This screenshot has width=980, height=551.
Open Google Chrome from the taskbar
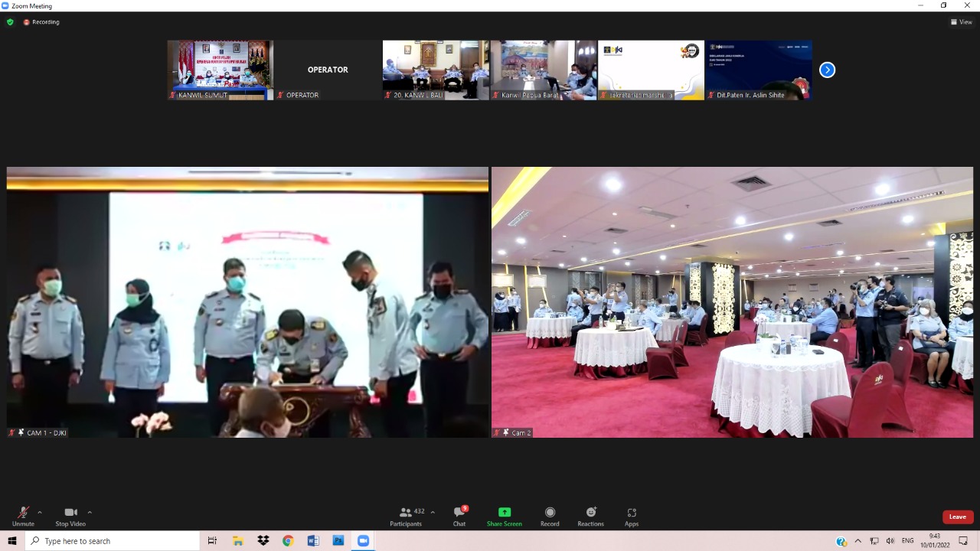[x=288, y=541]
